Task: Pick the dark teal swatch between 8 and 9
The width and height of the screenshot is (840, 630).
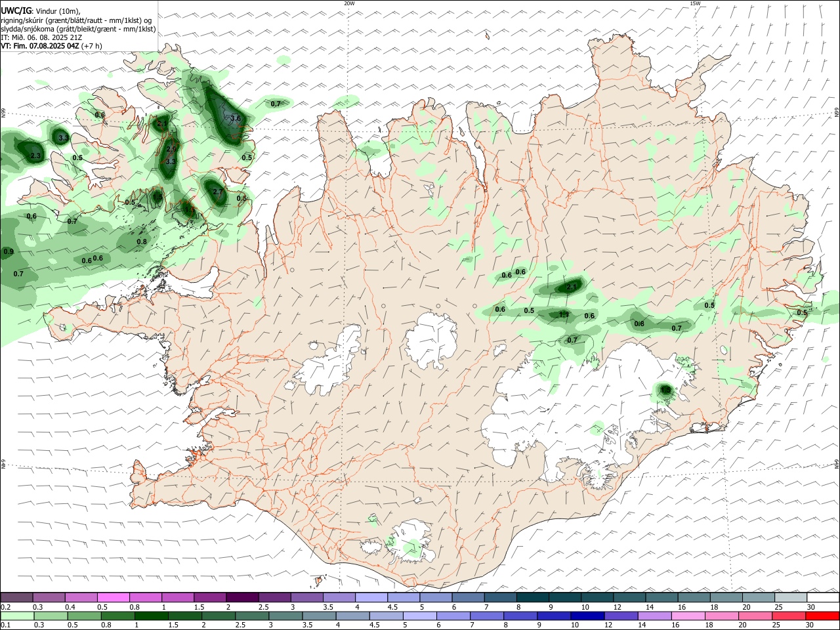Action: 532,598
